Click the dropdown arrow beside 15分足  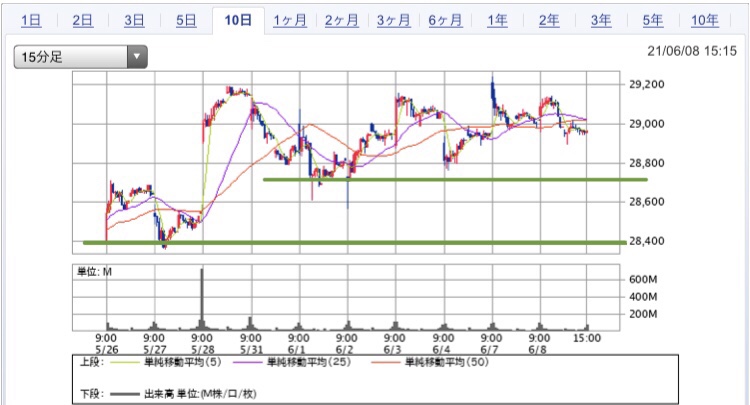[x=137, y=57]
